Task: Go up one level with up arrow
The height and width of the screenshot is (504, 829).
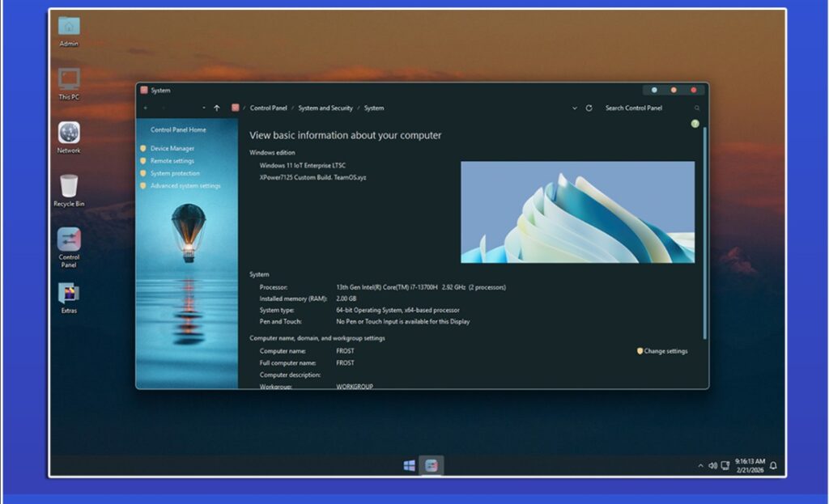Action: click(217, 108)
